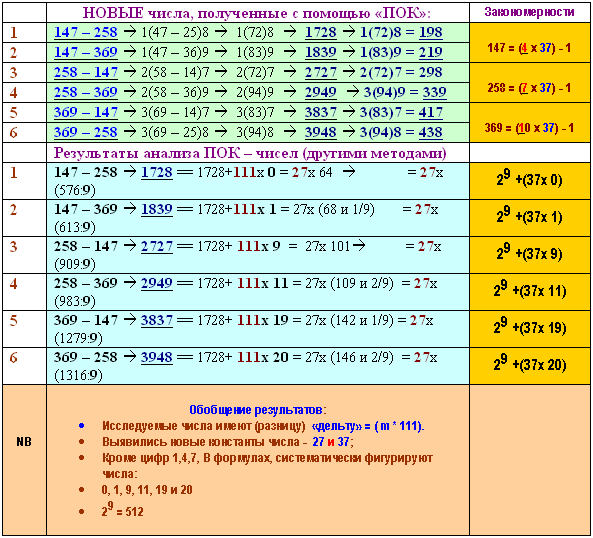This screenshot has width=593, height=538.
Task: Select the underlined result 339
Action: point(434,93)
